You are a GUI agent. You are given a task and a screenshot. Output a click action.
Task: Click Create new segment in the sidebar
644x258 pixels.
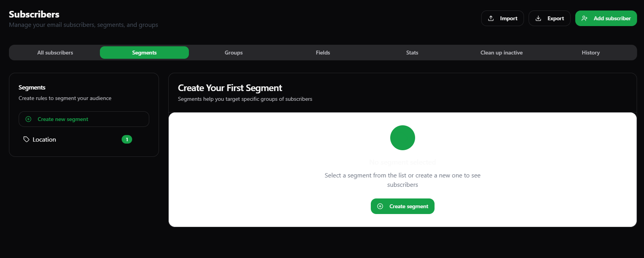pos(83,119)
